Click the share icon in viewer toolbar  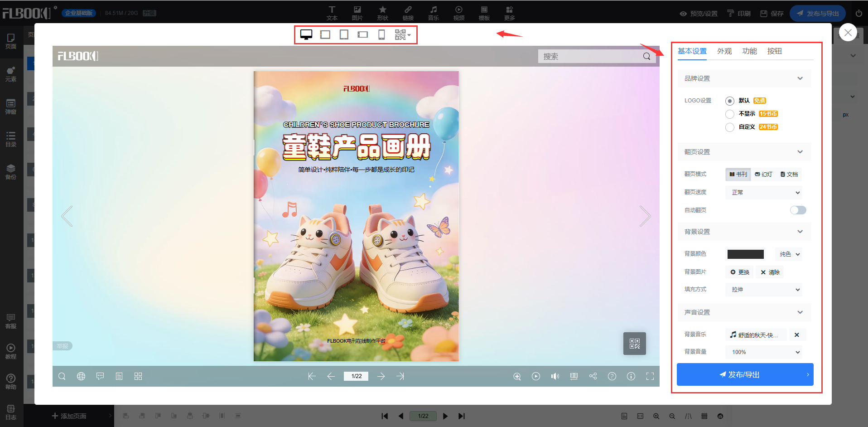point(593,376)
